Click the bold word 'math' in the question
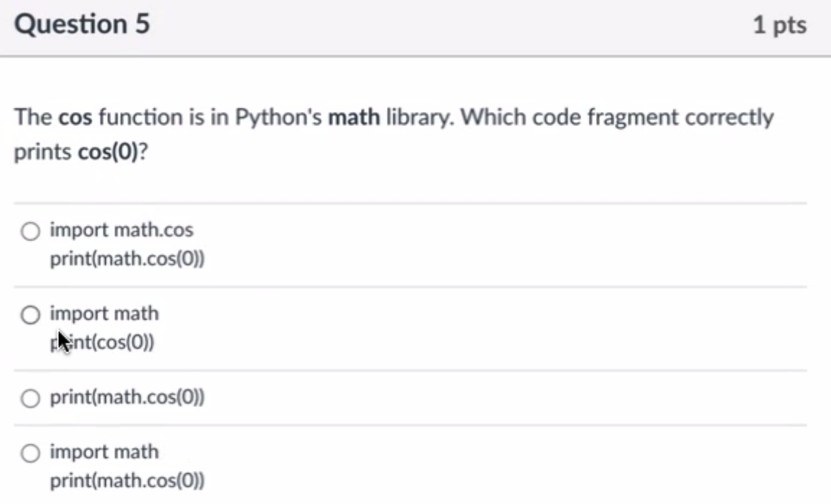Screen dimensions: 831x504 354,118
